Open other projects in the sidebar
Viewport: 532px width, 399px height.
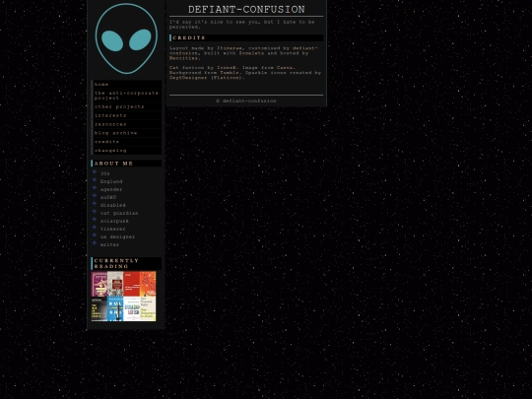point(126,106)
